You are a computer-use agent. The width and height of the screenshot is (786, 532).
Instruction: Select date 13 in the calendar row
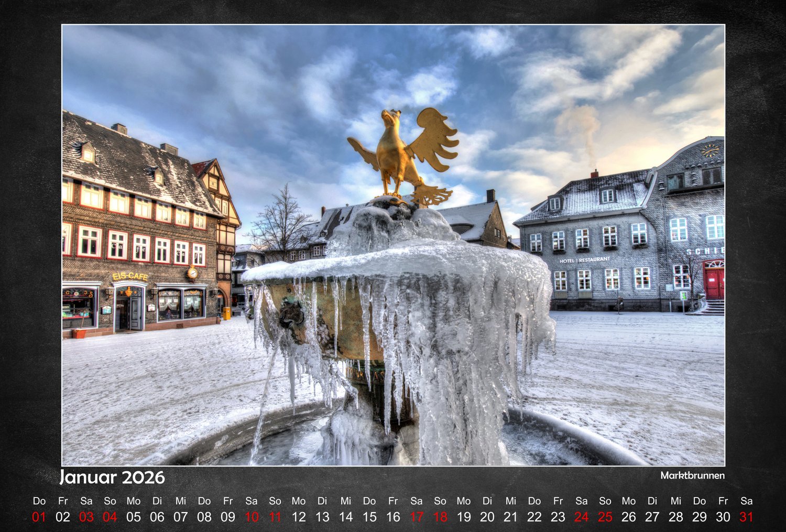322,517
